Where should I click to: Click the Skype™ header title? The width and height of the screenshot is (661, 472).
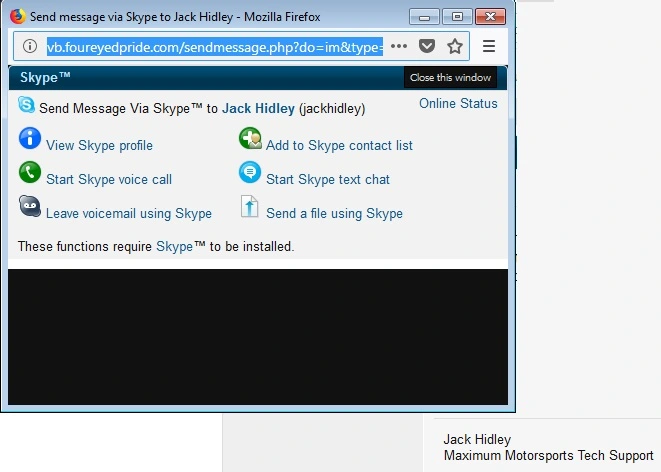[45, 78]
